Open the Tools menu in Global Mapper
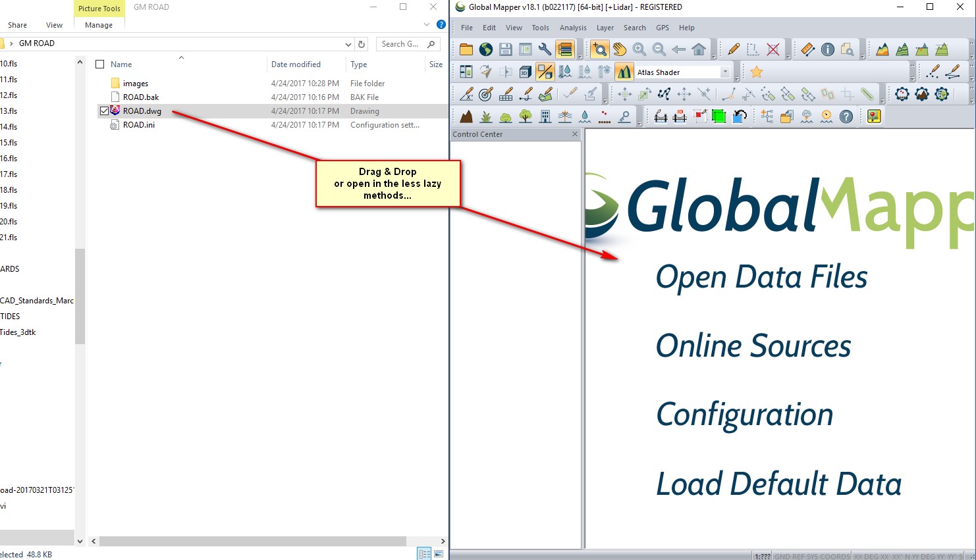The width and height of the screenshot is (976, 560). pos(541,28)
